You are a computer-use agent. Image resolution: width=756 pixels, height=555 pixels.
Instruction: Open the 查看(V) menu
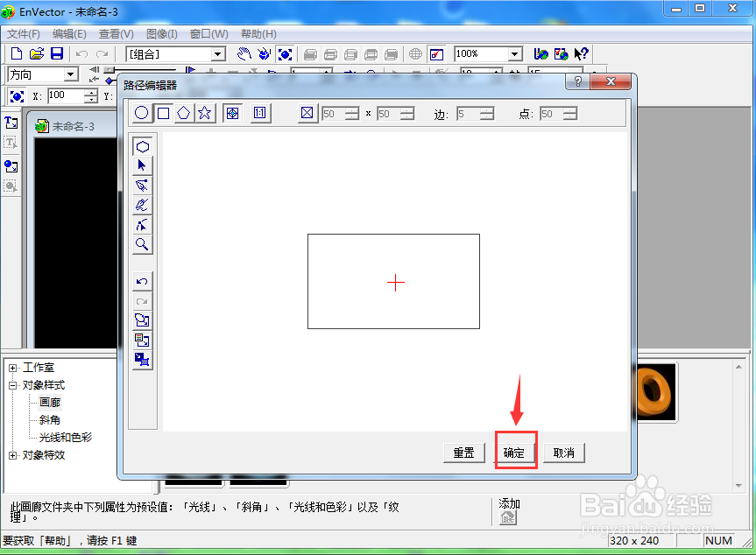117,34
